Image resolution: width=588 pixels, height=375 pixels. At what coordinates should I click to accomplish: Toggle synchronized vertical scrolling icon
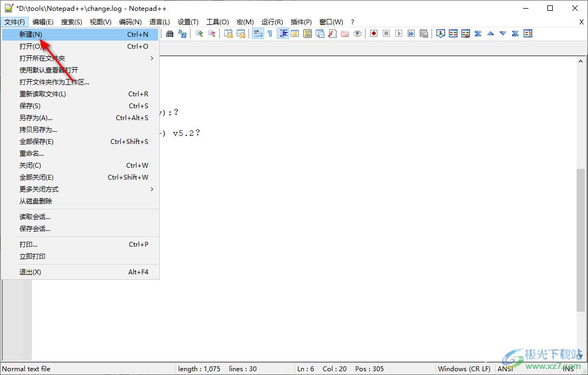tap(228, 34)
